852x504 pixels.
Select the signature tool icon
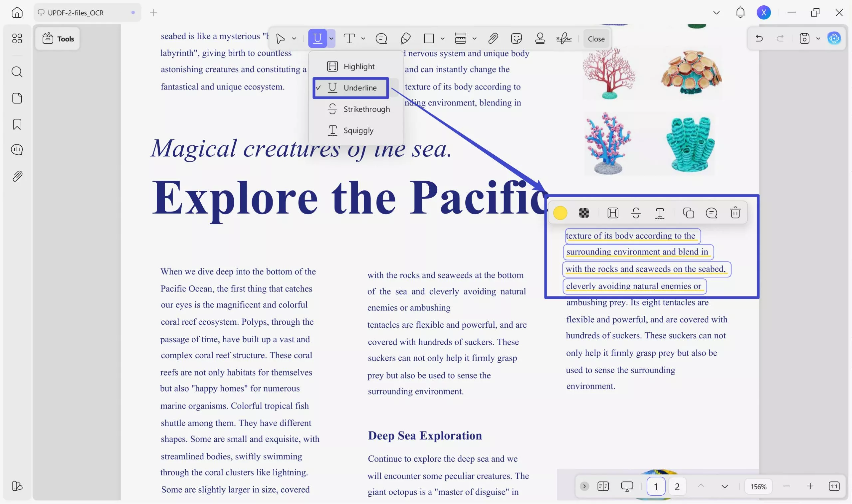pyautogui.click(x=564, y=39)
